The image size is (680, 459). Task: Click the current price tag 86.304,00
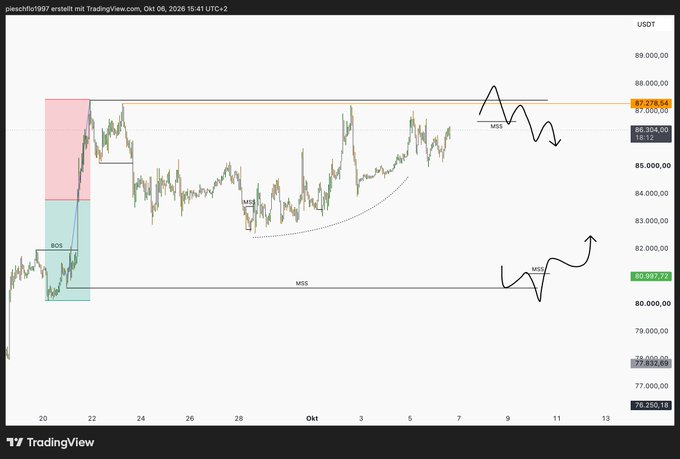click(651, 130)
